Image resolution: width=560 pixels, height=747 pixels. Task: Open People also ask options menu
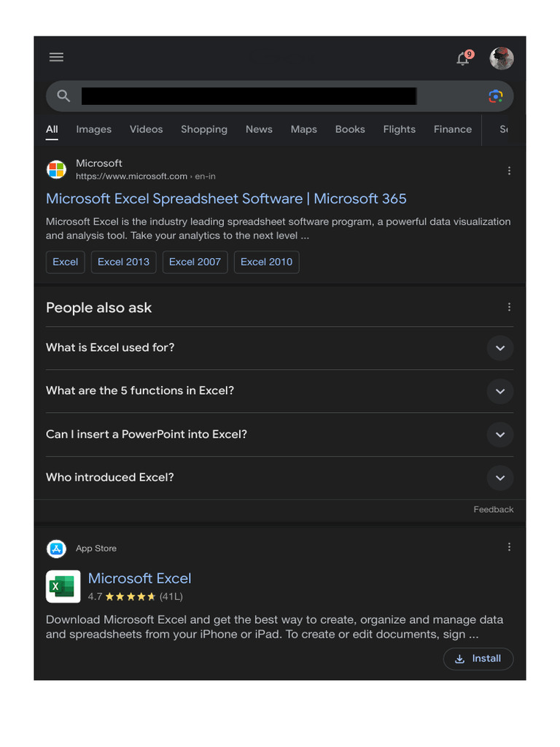tap(509, 307)
